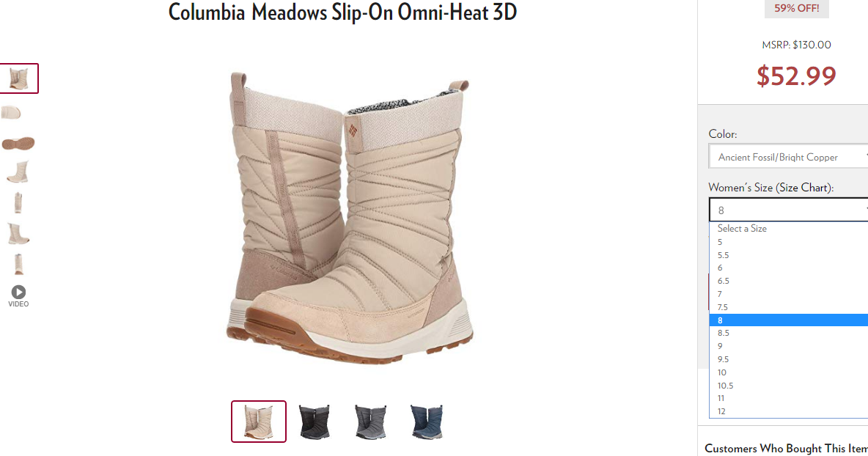View the top-down boot thumbnail
Screen dimensions: 868x456
(11, 113)
